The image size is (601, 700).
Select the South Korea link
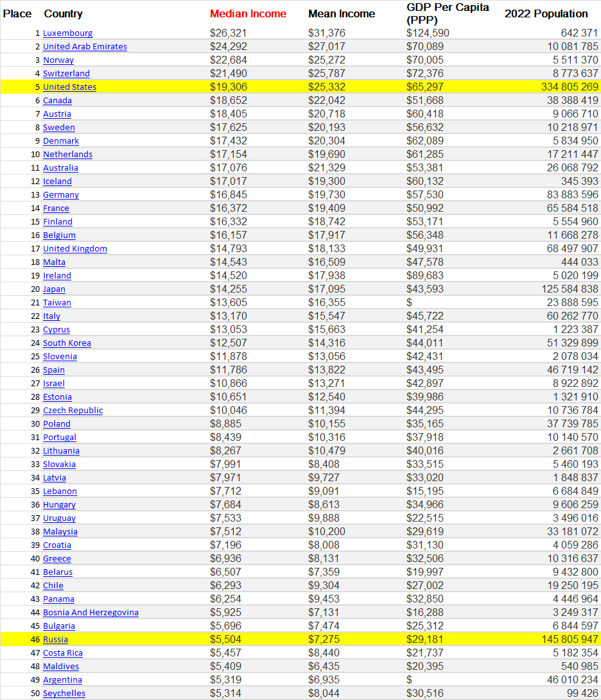click(67, 343)
